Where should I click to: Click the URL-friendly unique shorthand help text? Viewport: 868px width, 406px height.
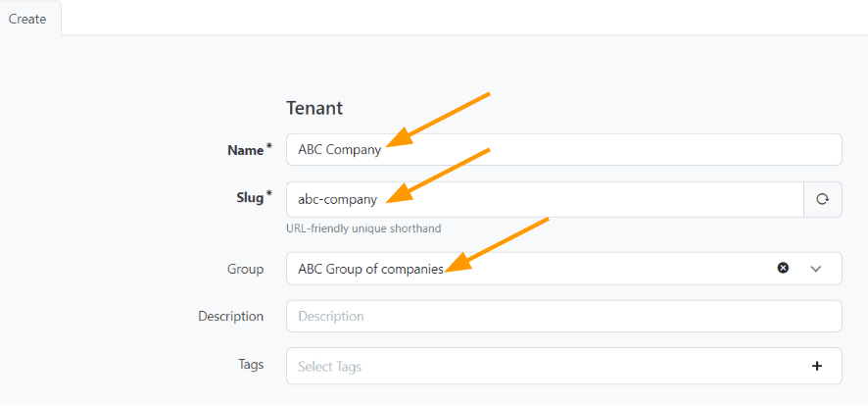click(363, 228)
